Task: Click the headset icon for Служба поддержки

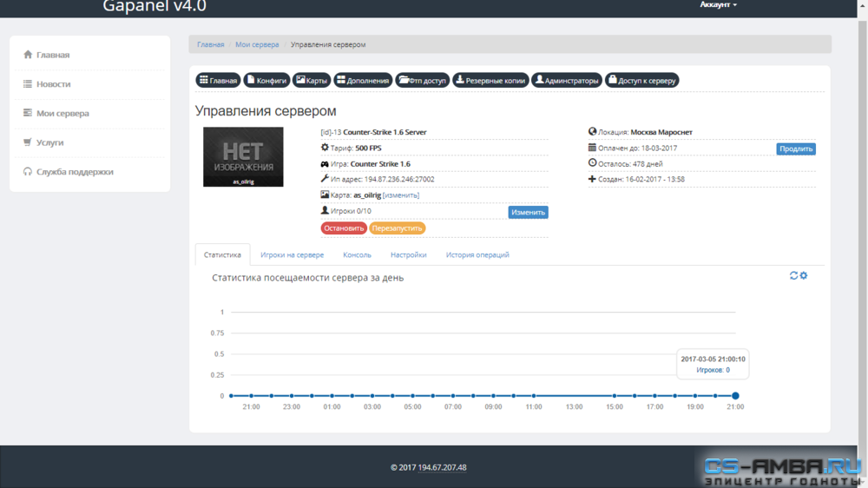Action: click(28, 171)
